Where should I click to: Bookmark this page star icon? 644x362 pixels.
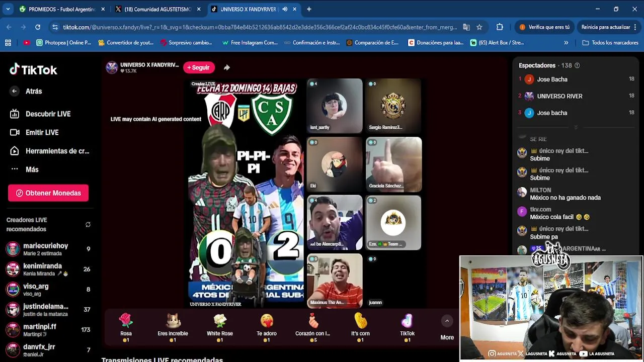pyautogui.click(x=479, y=27)
